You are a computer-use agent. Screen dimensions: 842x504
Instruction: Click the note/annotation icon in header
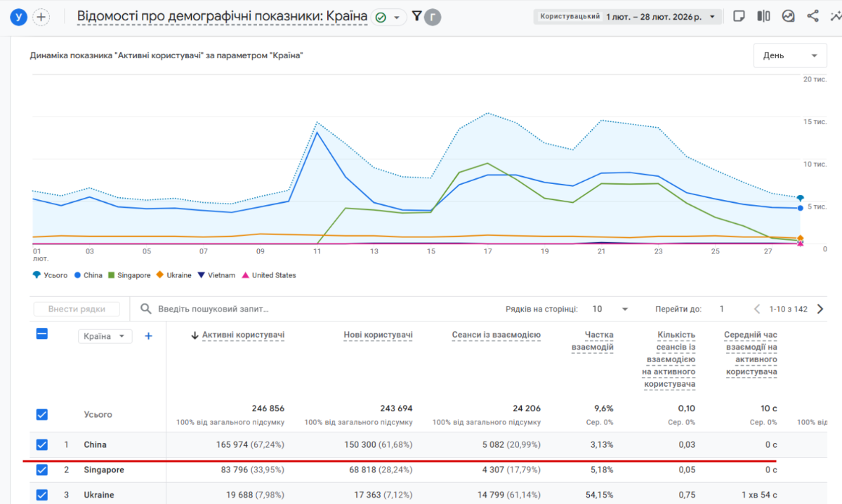(x=739, y=16)
